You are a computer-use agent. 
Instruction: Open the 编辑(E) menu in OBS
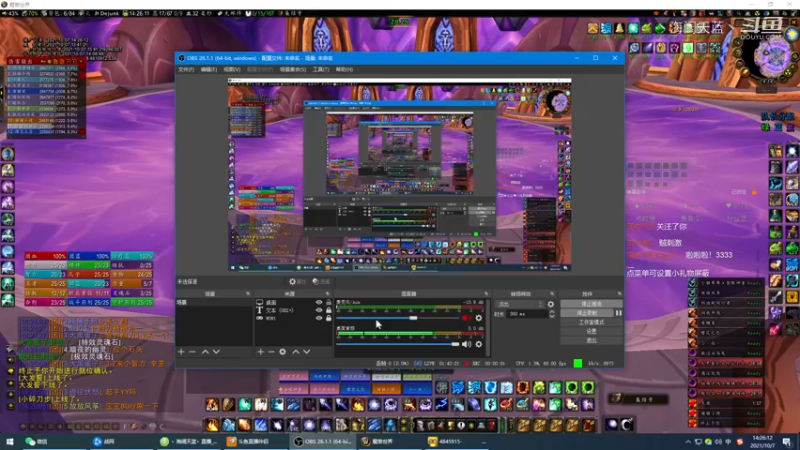(208, 69)
